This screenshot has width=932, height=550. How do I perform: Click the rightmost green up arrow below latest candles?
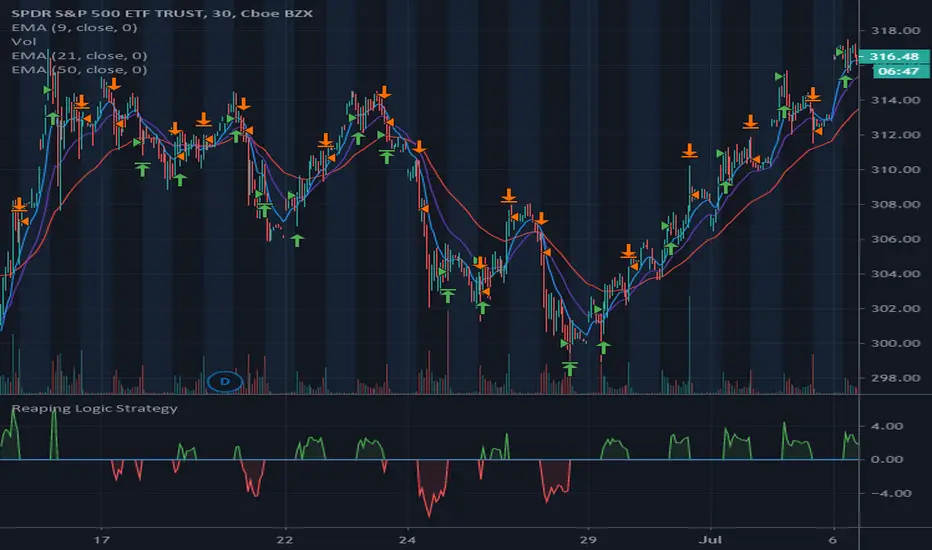point(846,81)
